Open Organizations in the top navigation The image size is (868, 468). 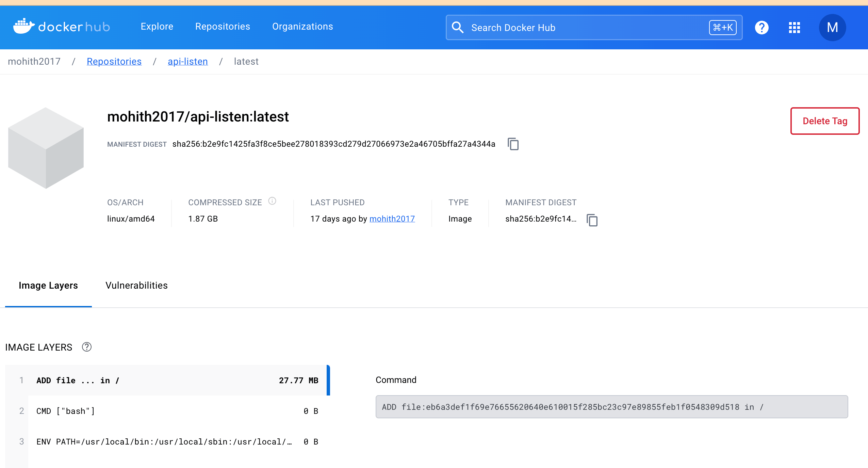(302, 27)
